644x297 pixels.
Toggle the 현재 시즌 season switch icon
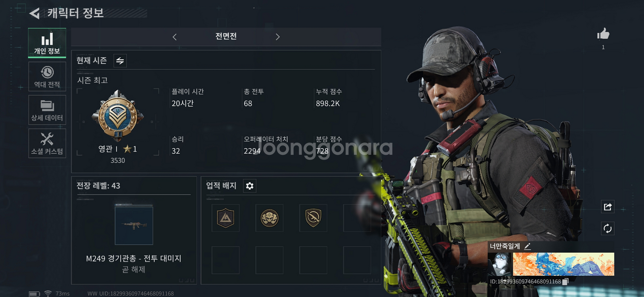coord(120,61)
